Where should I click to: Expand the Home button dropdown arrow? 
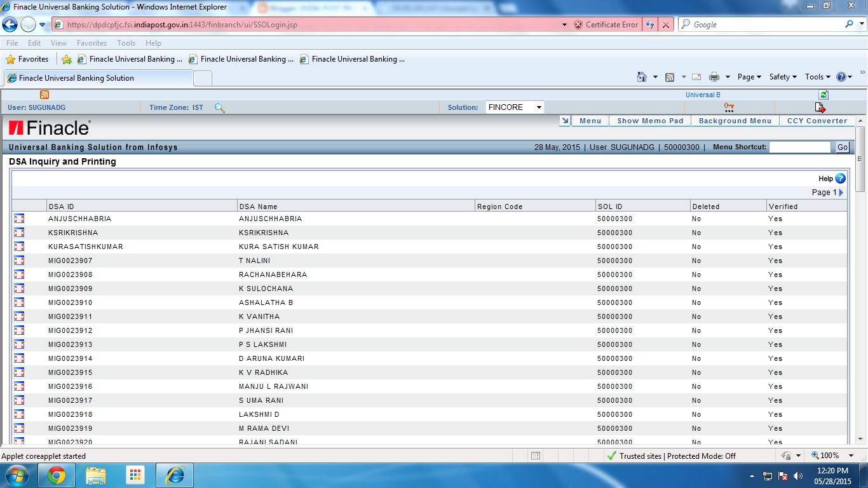tap(654, 76)
